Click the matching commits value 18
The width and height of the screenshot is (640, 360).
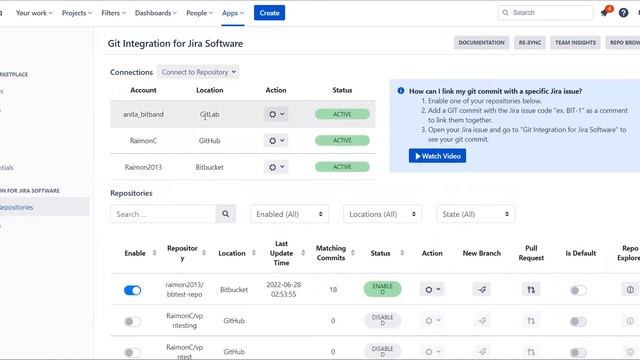coord(333,289)
